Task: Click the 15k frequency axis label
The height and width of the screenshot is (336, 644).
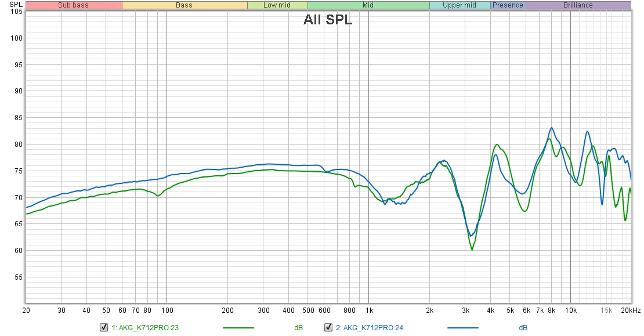Action: (x=606, y=310)
